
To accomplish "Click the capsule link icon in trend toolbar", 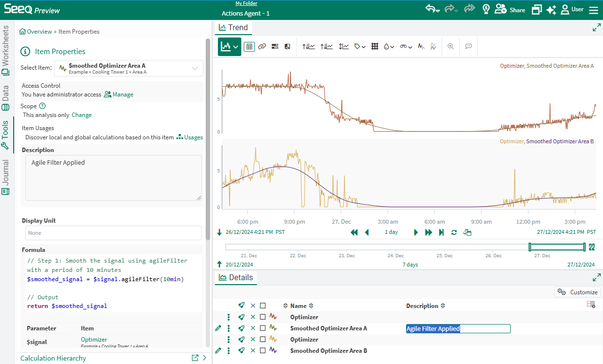I will pyautogui.click(x=262, y=47).
